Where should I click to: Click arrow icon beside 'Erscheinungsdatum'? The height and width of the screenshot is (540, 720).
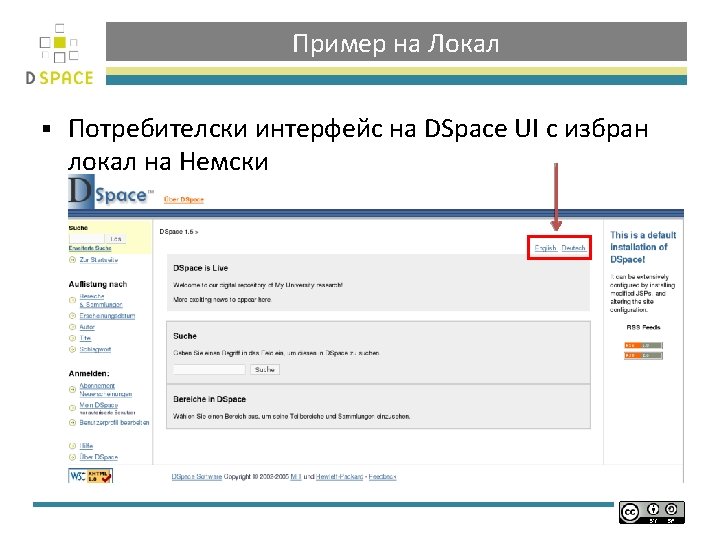72,316
